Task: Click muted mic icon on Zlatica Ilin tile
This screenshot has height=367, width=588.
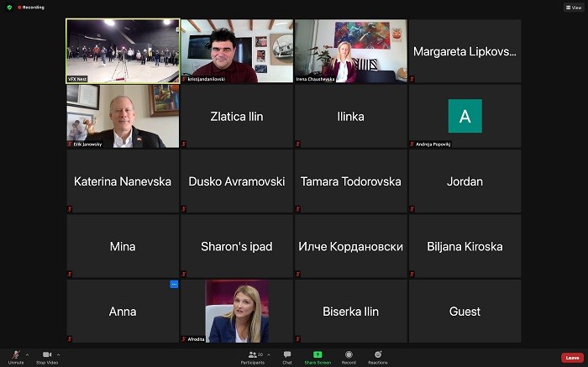Action: (184, 144)
